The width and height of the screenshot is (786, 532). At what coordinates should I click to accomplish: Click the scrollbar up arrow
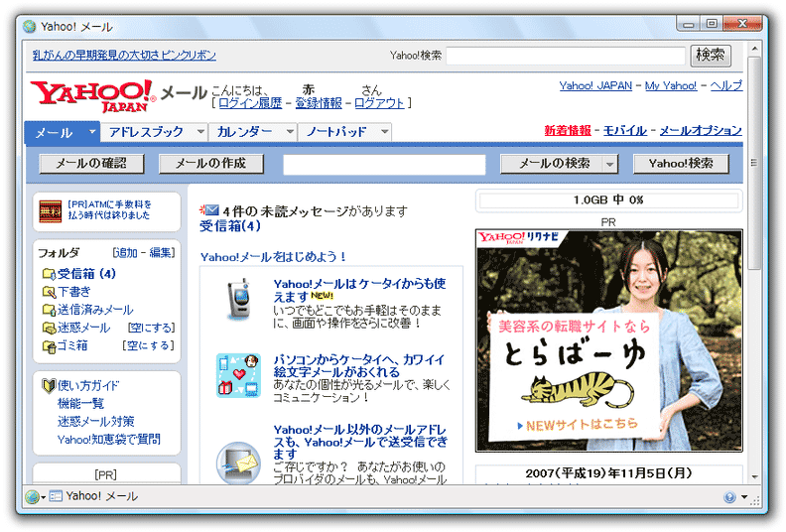tap(754, 50)
